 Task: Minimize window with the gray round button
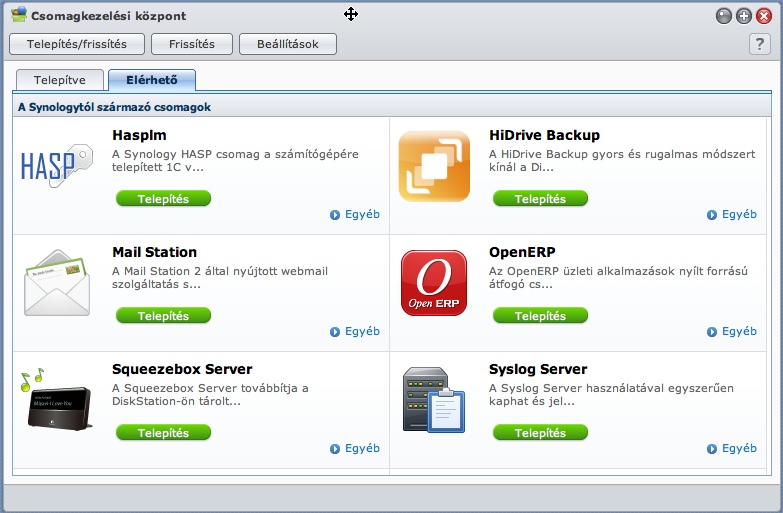(724, 16)
